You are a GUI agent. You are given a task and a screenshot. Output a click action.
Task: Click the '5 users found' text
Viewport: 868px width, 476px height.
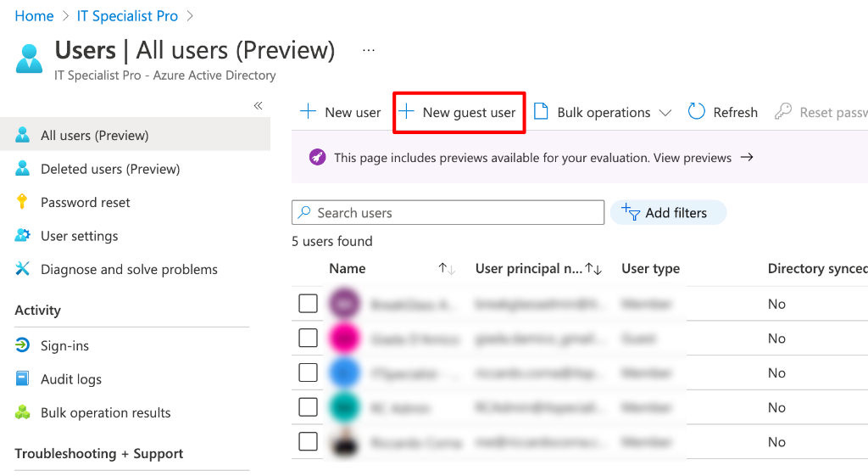coord(332,242)
